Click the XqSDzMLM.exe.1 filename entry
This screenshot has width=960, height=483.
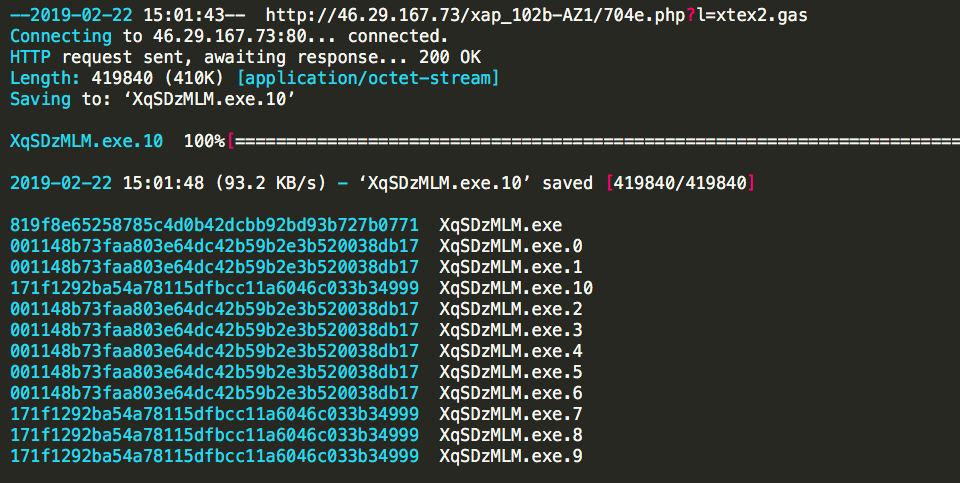[511, 267]
